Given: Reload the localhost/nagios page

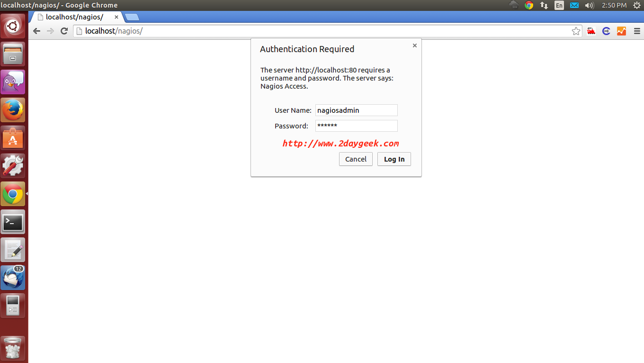Looking at the screenshot, I should point(64,31).
